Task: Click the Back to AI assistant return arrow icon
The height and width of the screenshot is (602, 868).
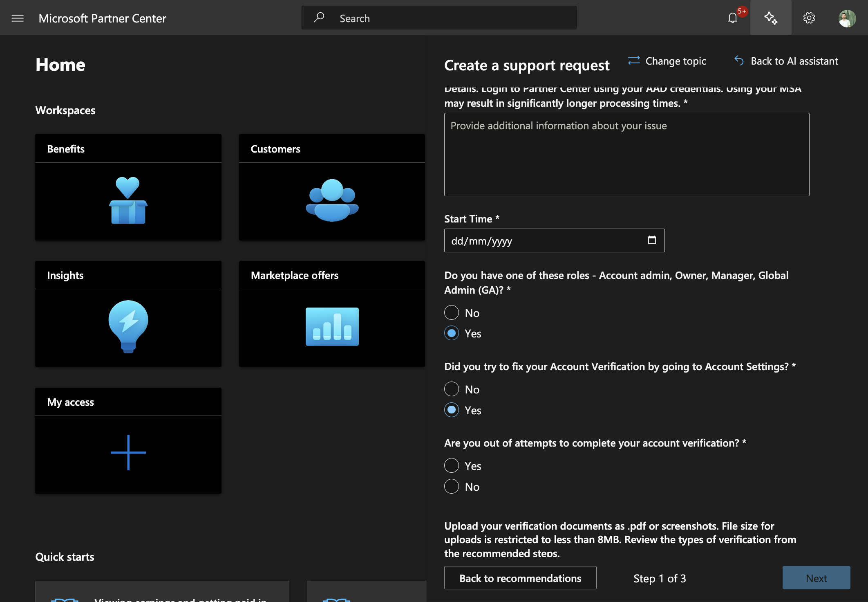Action: [x=739, y=61]
